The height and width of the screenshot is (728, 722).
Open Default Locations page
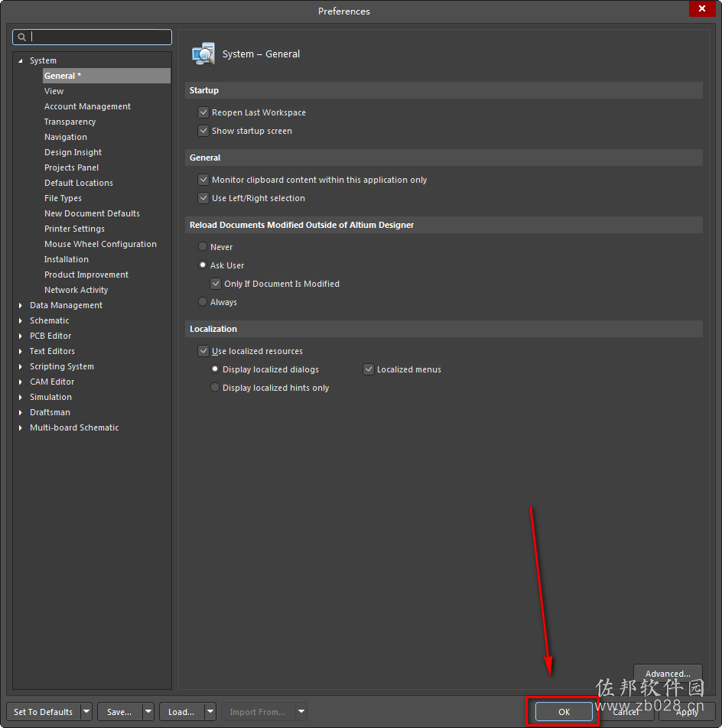(x=79, y=183)
